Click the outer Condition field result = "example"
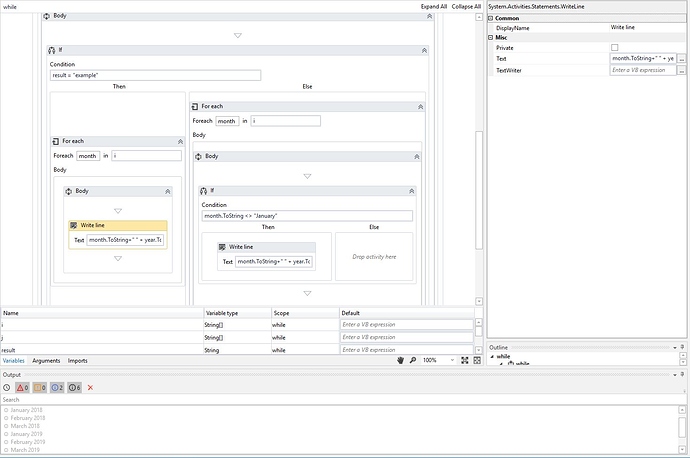The image size is (690, 458). click(155, 75)
